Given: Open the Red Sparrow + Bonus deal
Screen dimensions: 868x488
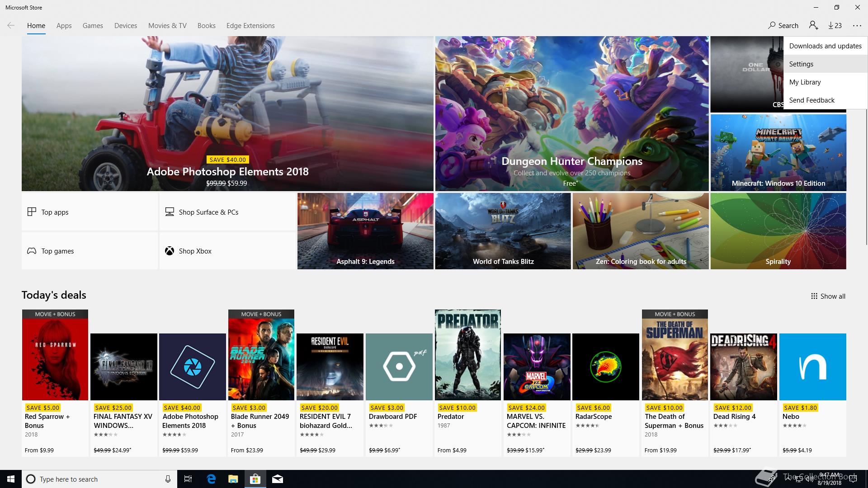Looking at the screenshot, I should pos(55,383).
